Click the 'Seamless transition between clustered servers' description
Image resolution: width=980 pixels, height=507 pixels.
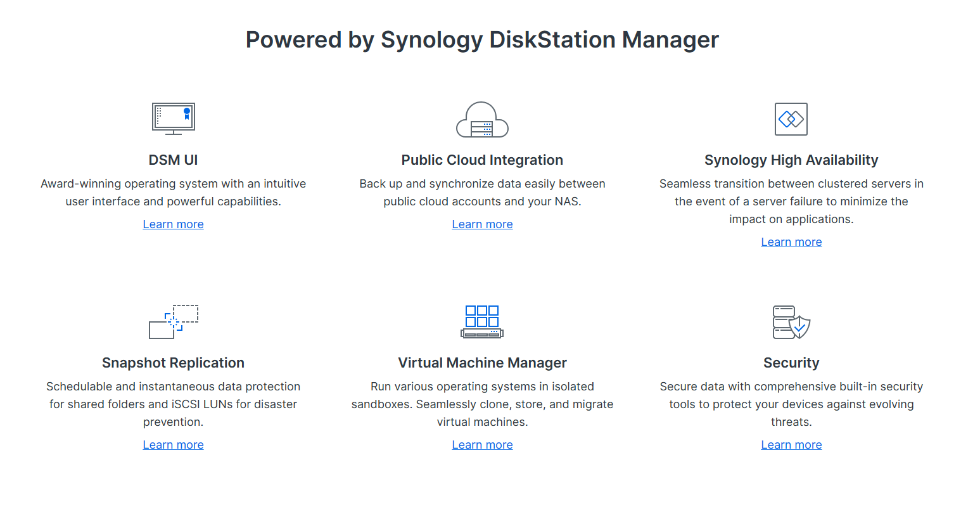pyautogui.click(x=791, y=202)
